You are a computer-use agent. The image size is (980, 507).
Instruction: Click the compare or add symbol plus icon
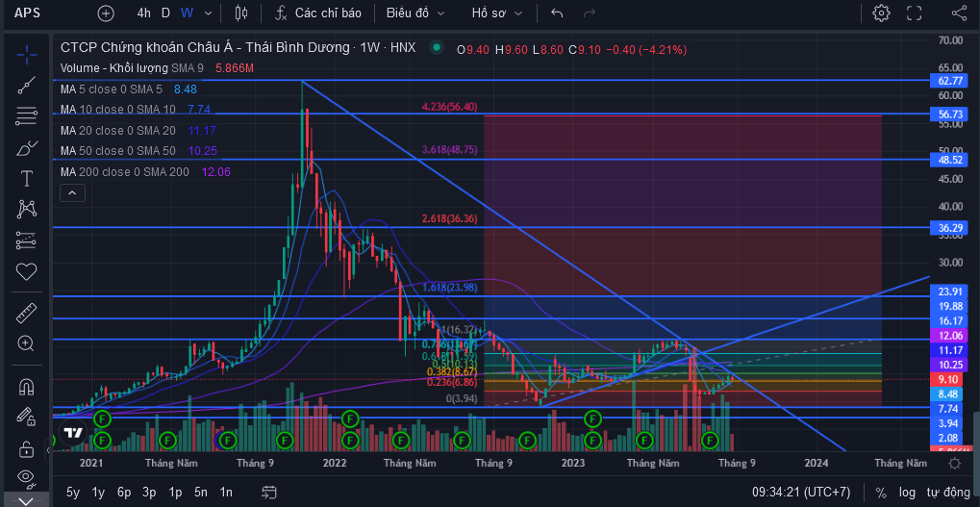point(106,13)
